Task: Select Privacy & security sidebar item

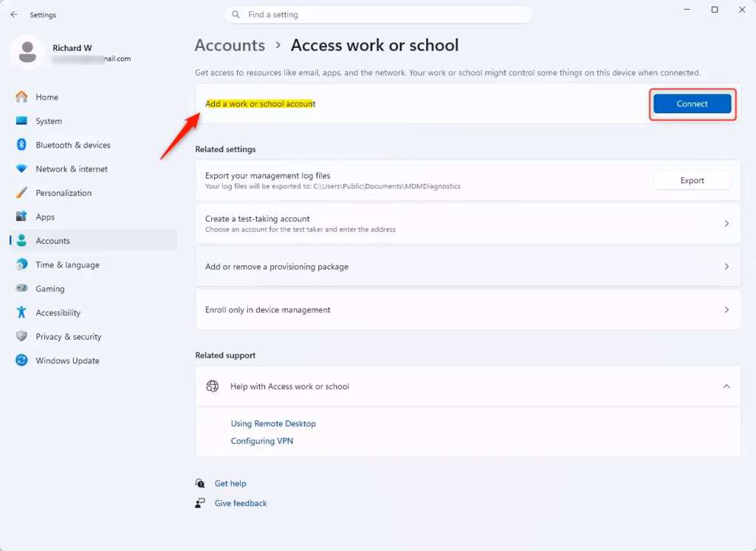Action: (94, 336)
